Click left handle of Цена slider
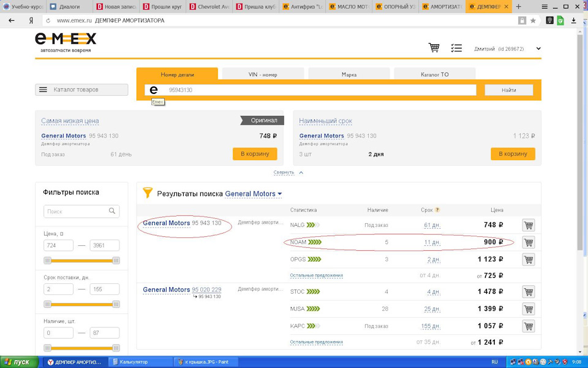This screenshot has height=368, width=588. pyautogui.click(x=47, y=260)
